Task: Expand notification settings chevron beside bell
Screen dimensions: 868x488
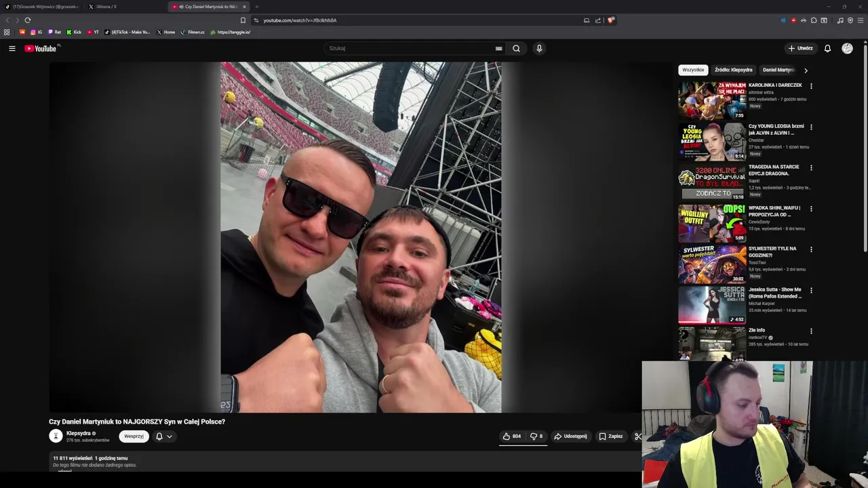Action: [169, 436]
